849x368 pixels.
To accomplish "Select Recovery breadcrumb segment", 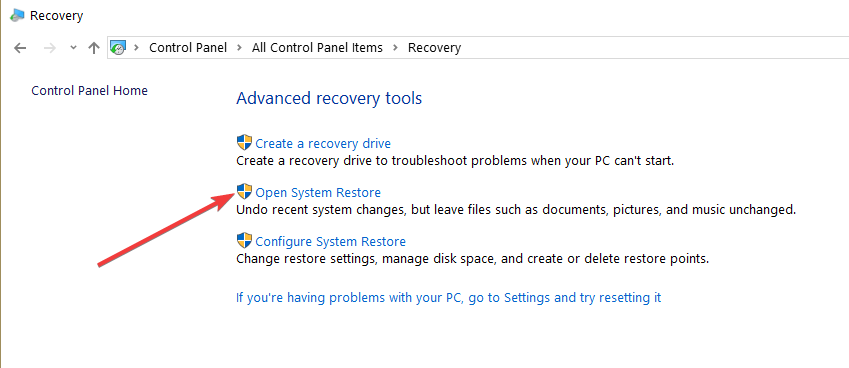I will click(434, 48).
